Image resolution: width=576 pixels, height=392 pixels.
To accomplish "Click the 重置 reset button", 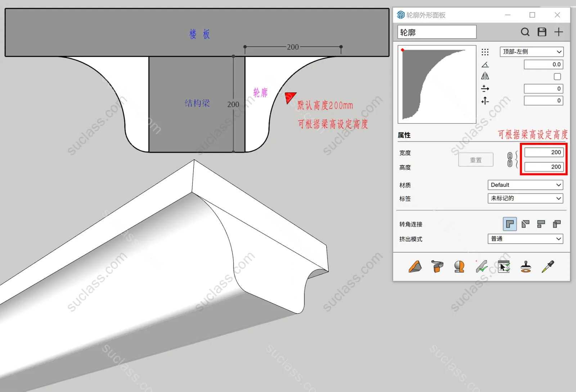I will click(x=476, y=160).
